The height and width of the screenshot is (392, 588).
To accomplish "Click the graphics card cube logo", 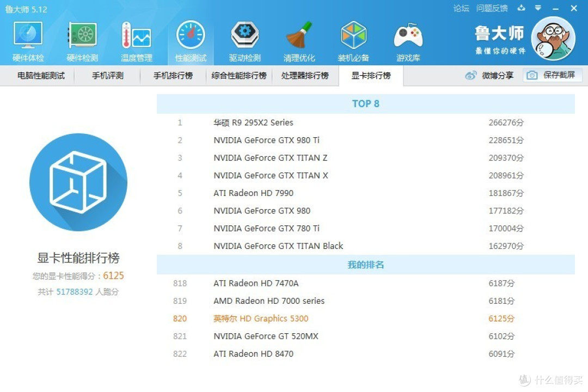I will 78,182.
